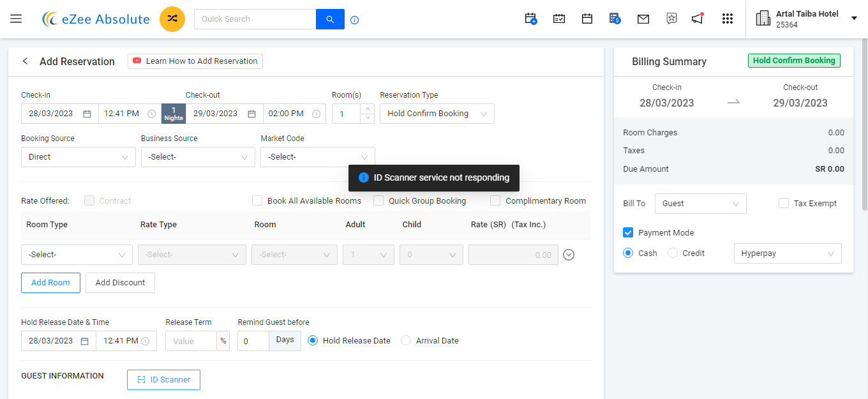Select the Credit payment radio button

tap(673, 253)
